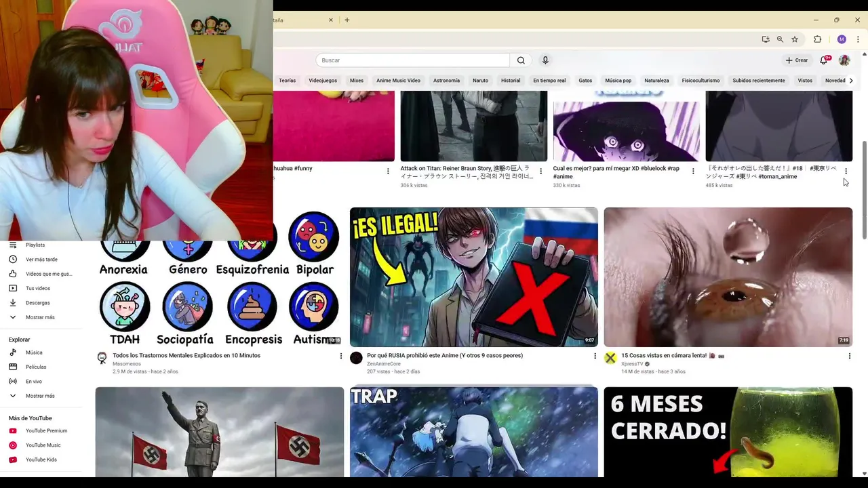The width and height of the screenshot is (868, 488).
Task: Open the browser extensions puzzle icon
Action: (x=818, y=39)
